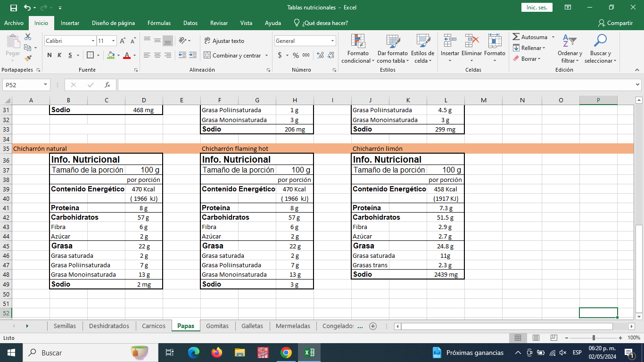Switch to Page Layout view in status bar
644x362 pixels.
pos(536,337)
